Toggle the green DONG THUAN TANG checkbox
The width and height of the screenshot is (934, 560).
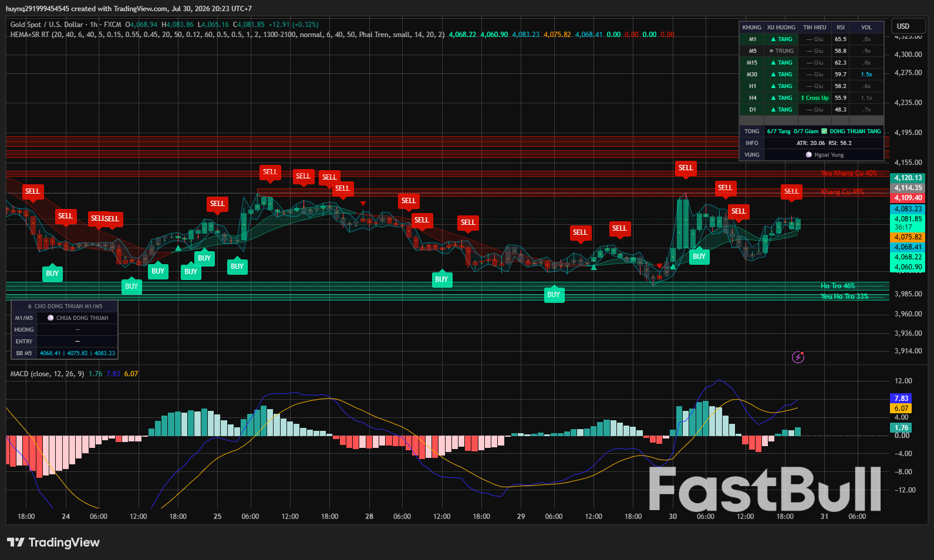824,131
